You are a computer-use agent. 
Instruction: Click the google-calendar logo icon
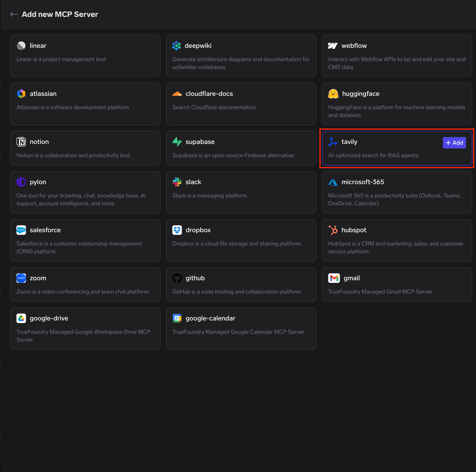pos(177,318)
